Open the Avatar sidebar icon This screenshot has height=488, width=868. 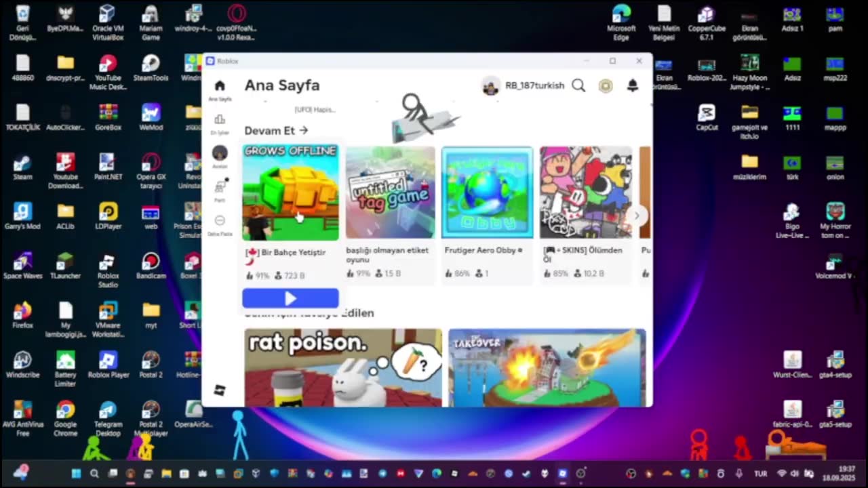(220, 153)
